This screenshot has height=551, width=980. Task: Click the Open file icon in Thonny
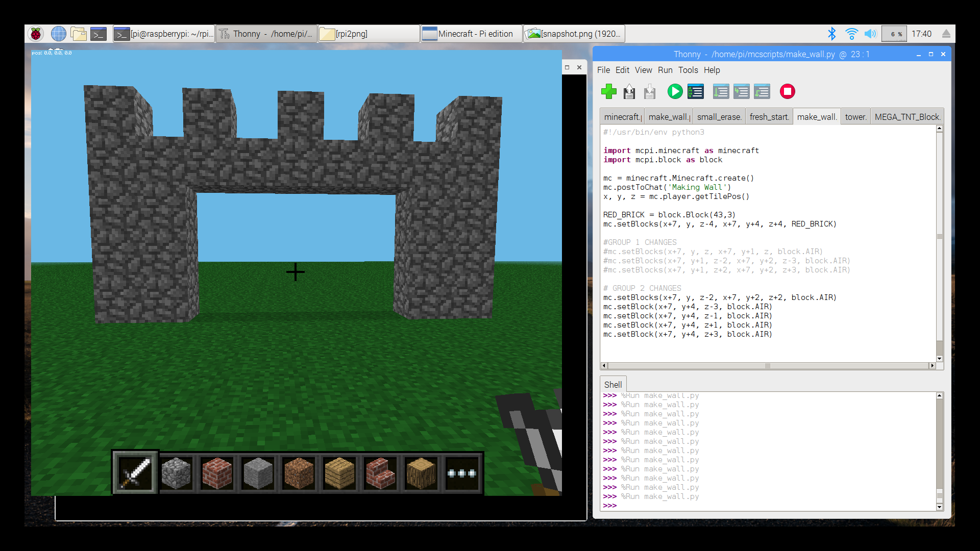click(629, 92)
